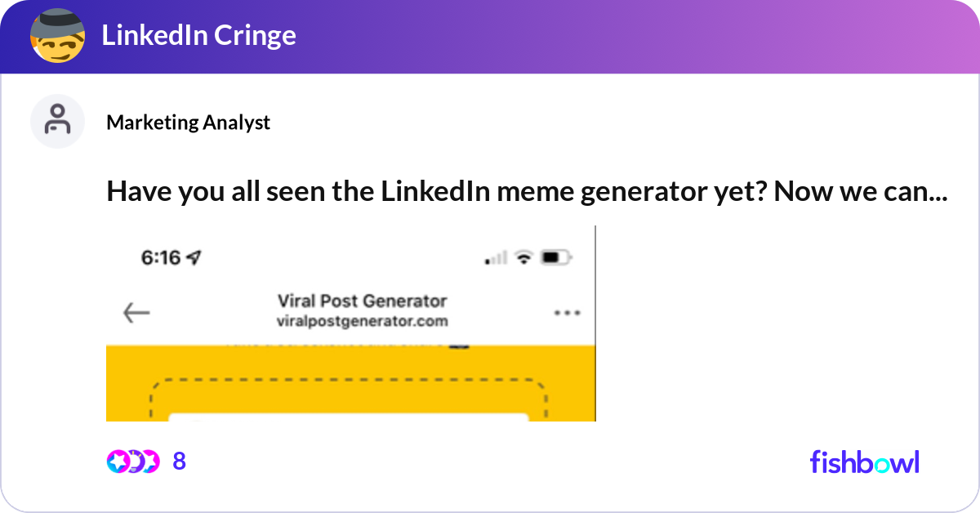The height and width of the screenshot is (513, 980).
Task: Click the Marketing Analyst username
Action: coord(189,123)
